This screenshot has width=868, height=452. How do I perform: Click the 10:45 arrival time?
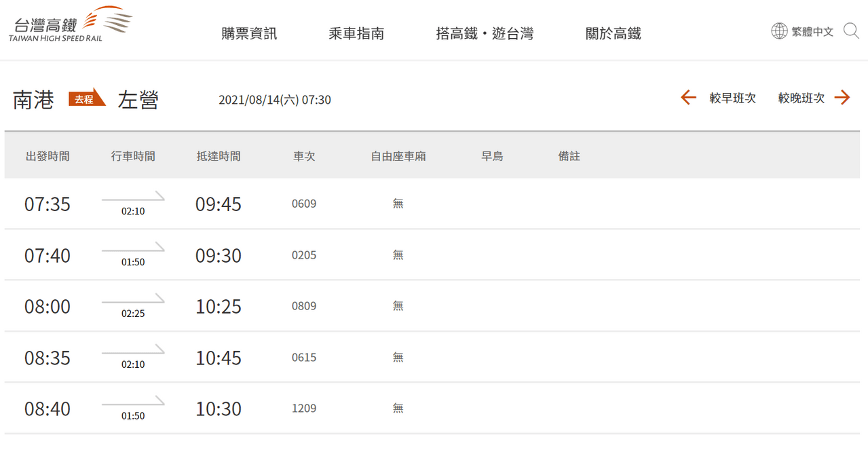coord(219,358)
